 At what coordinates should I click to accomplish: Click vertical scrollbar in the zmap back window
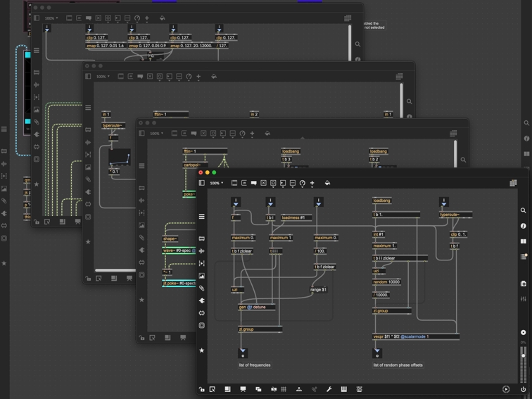click(350, 43)
